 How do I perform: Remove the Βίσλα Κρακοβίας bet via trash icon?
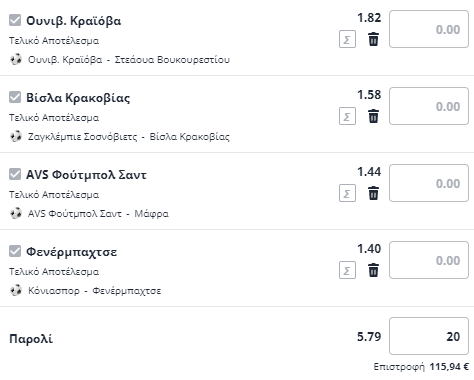pyautogui.click(x=373, y=116)
